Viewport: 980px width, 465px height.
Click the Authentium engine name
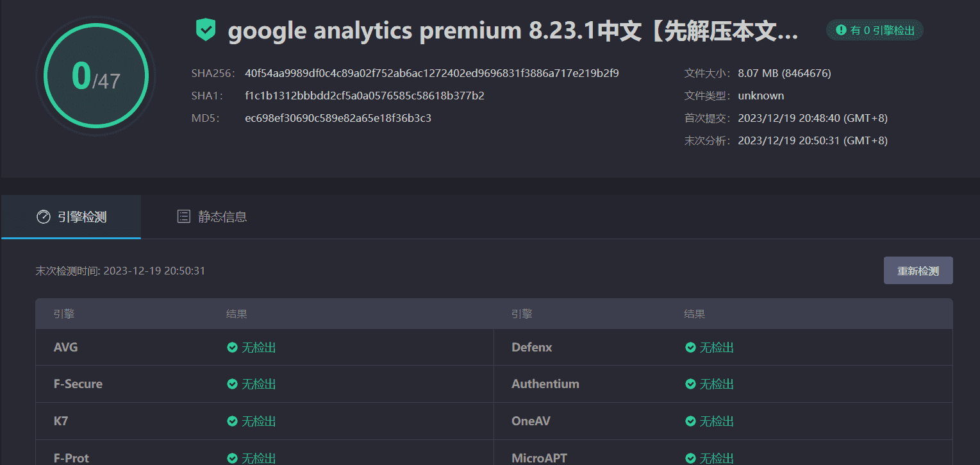[545, 384]
